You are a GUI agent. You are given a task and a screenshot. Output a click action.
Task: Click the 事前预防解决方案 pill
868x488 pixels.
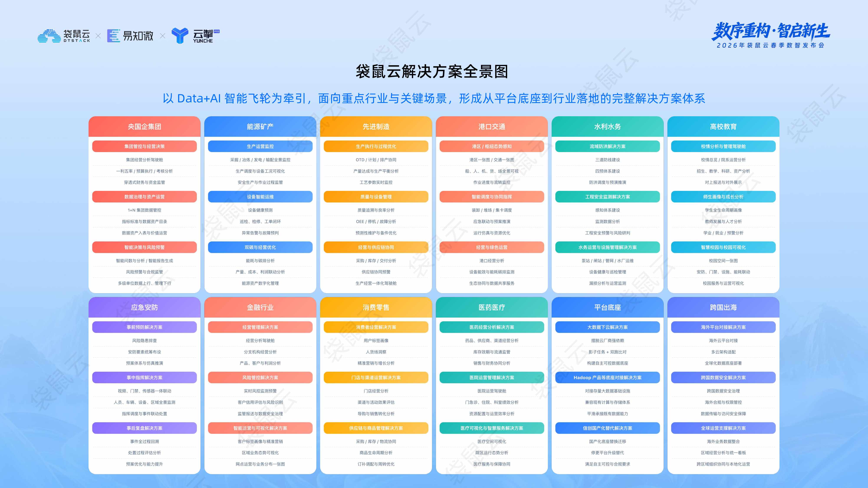(x=145, y=327)
